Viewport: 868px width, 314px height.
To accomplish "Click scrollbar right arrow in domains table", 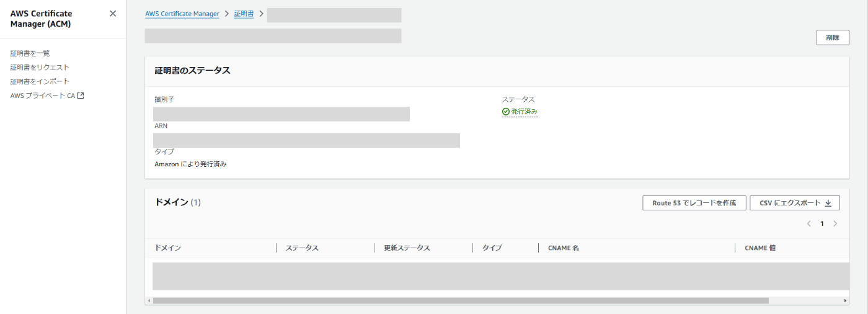I will 845,300.
